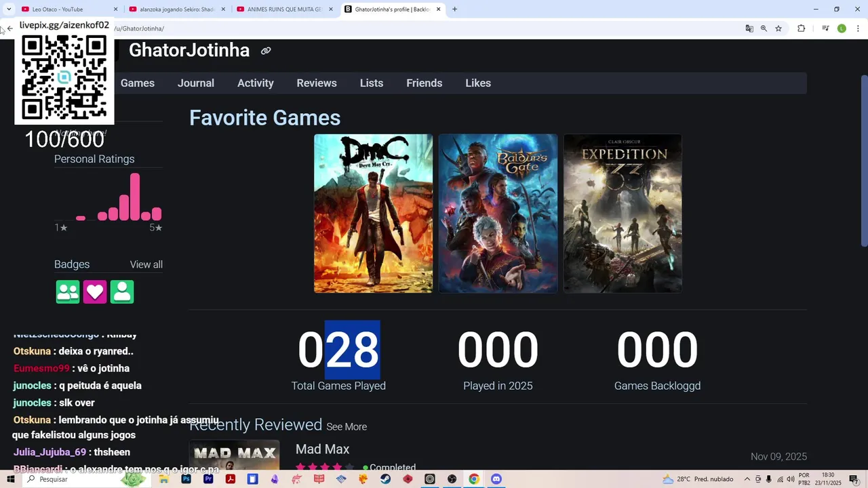The image size is (868, 488).
Task: Open Steam from the taskbar
Action: 385,479
